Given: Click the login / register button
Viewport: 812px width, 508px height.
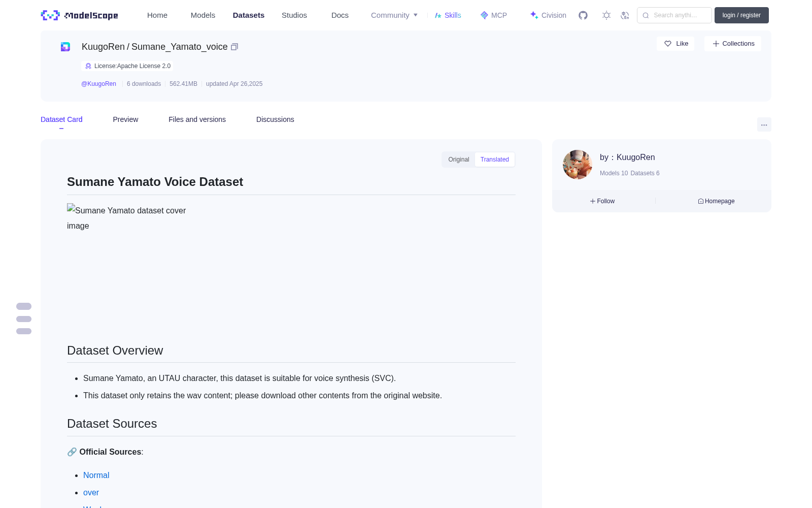Looking at the screenshot, I should (x=741, y=15).
